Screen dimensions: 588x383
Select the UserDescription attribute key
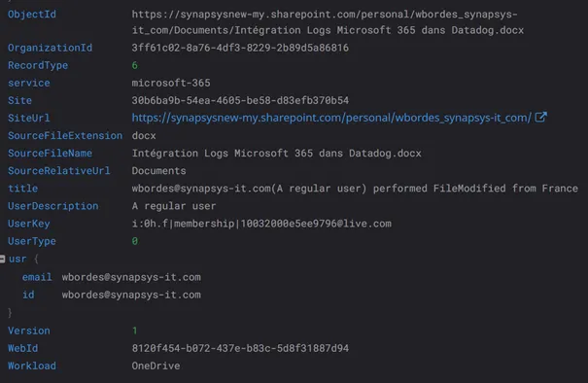coord(52,206)
